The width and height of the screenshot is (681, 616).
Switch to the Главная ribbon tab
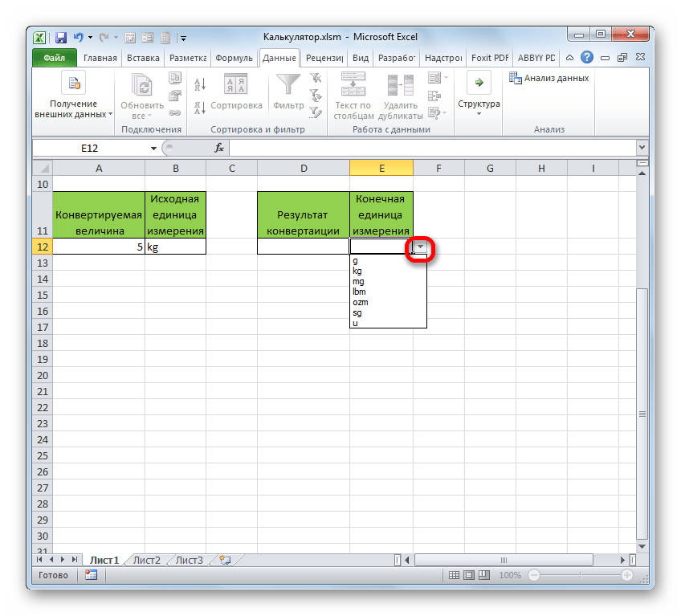(x=100, y=58)
